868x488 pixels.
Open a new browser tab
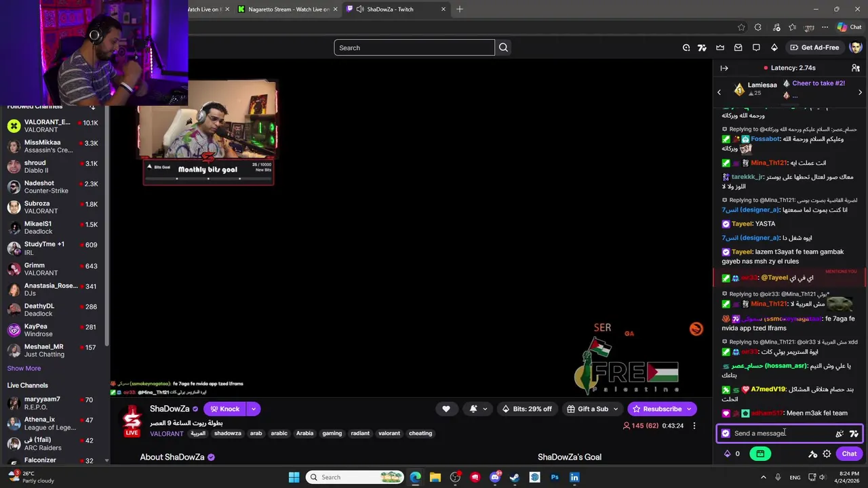click(460, 9)
